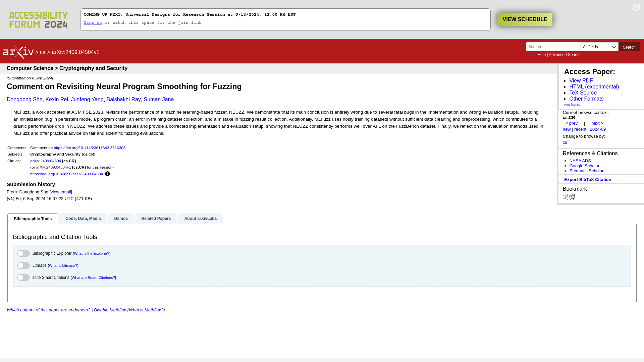Click the Sign up link for forum
Image resolution: width=644 pixels, height=362 pixels.
[93, 22]
